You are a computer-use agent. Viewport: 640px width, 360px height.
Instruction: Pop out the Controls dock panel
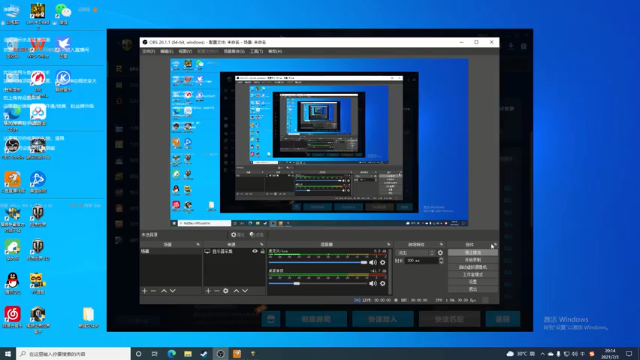[x=495, y=244]
